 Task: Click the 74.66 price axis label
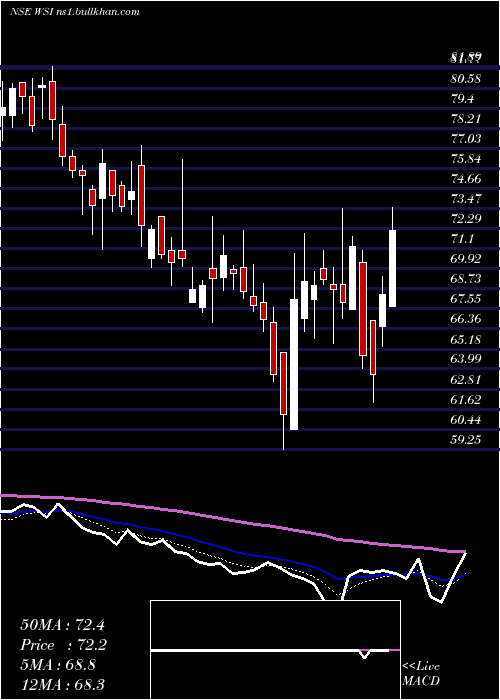point(466,179)
